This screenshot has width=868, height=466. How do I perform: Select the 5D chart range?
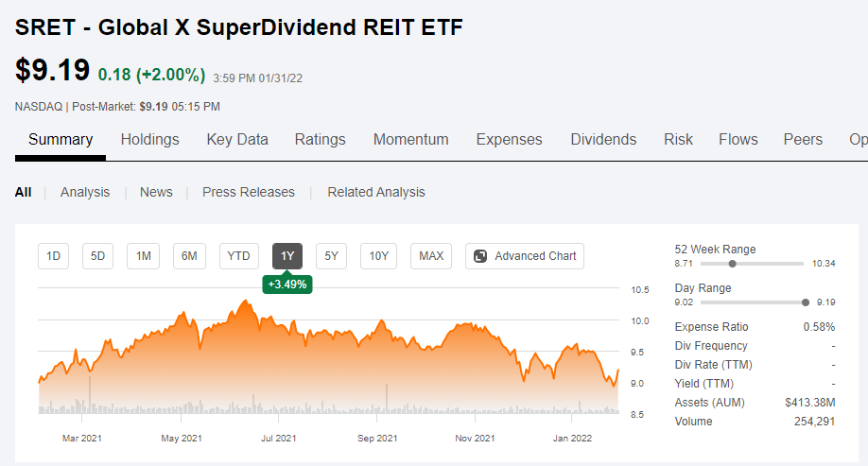[x=97, y=256]
